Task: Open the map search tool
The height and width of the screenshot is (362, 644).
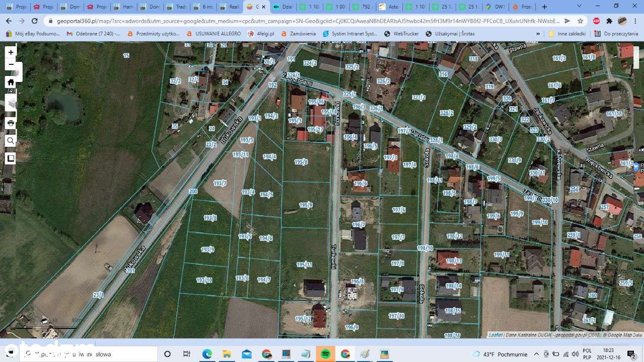Action: pyautogui.click(x=11, y=141)
